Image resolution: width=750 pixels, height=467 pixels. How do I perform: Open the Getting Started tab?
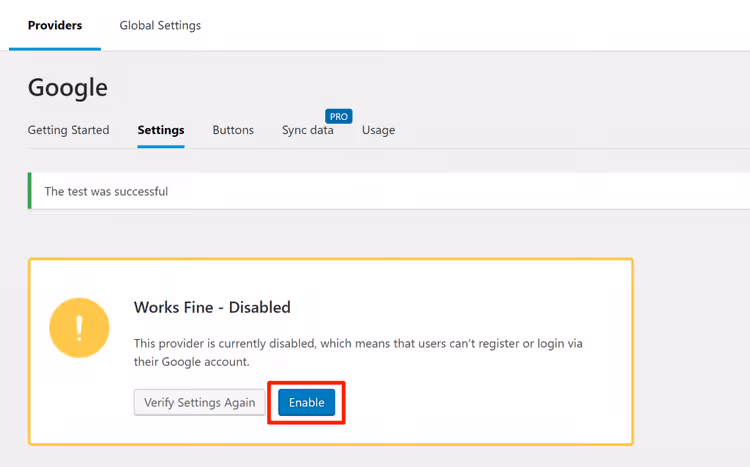point(68,130)
